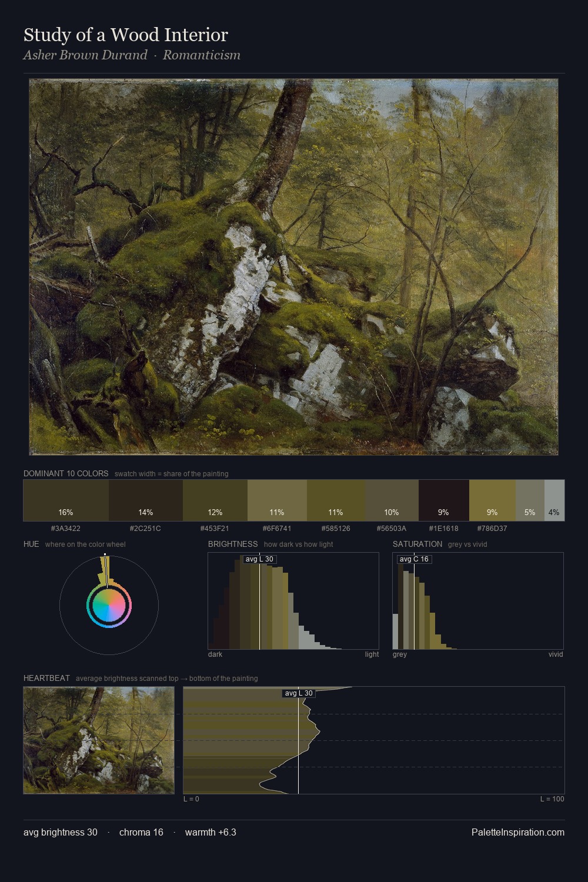Click the 'SATURATION' section heading

pos(417,544)
